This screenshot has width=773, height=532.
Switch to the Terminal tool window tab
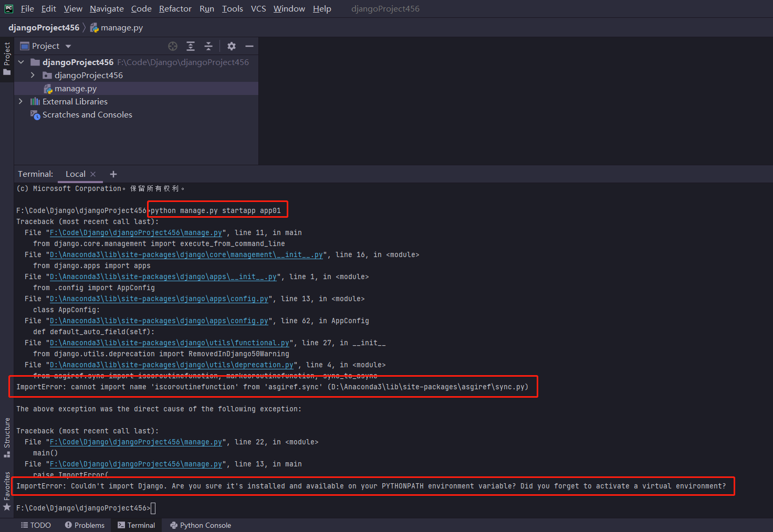pos(137,525)
